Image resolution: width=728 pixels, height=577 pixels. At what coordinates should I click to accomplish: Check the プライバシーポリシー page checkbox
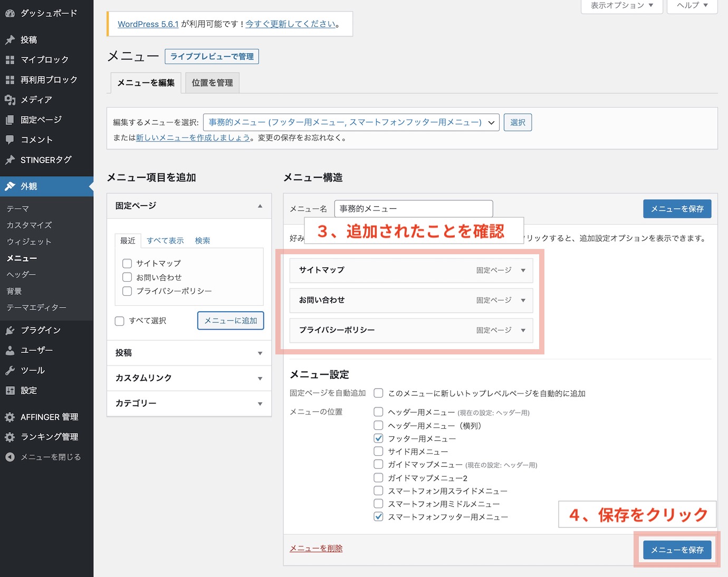pyautogui.click(x=127, y=291)
